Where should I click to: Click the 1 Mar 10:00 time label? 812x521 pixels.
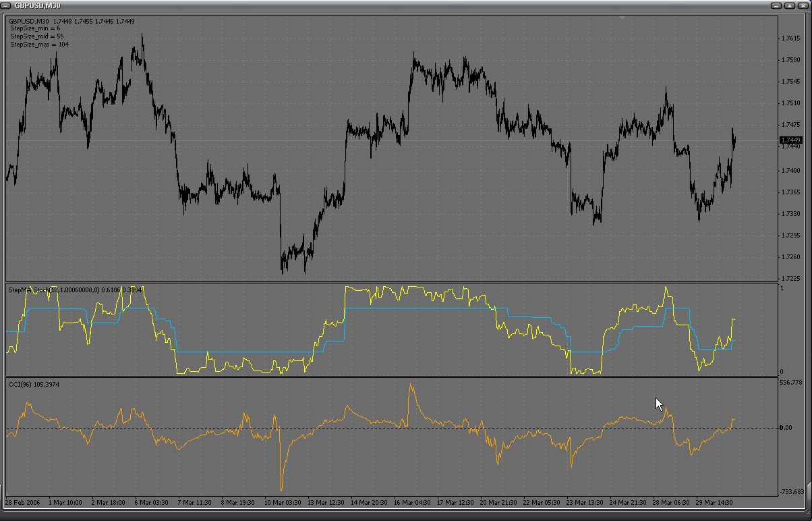click(x=65, y=503)
